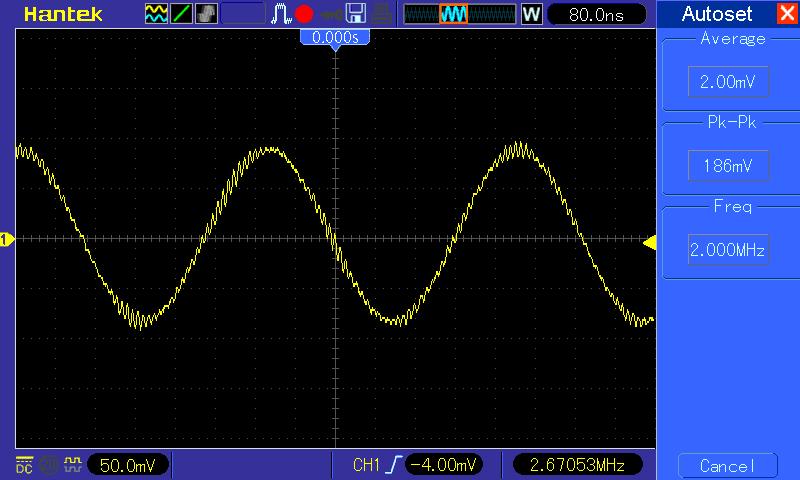Click the Hantek logo

click(63, 14)
